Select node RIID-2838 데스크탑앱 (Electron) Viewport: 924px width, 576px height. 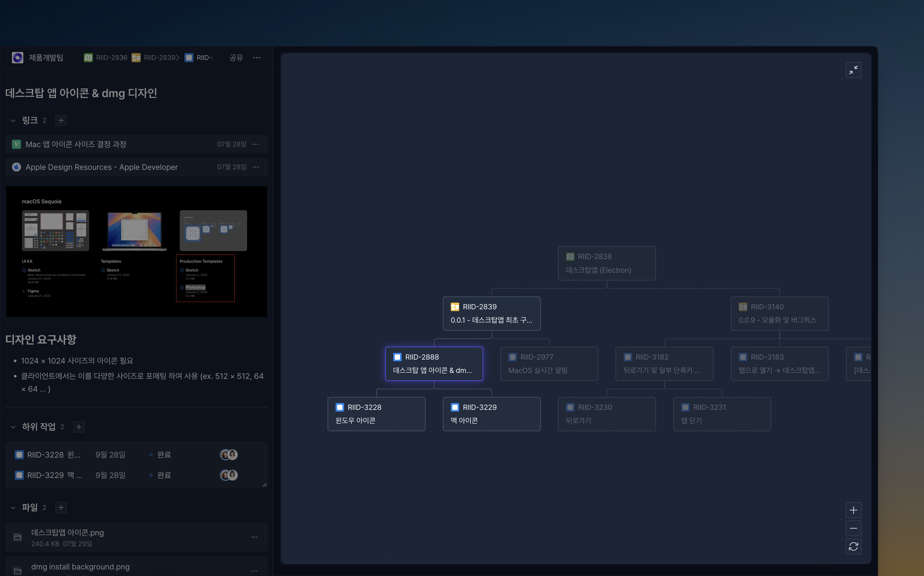tap(607, 263)
